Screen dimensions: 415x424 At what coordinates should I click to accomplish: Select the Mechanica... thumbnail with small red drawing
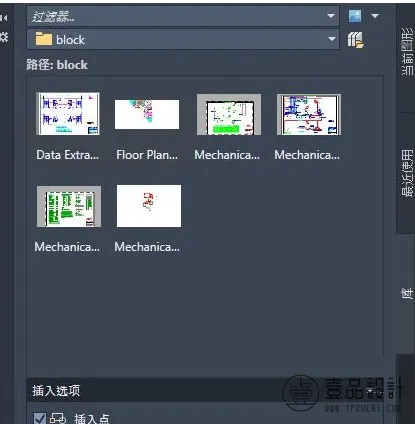click(x=149, y=206)
